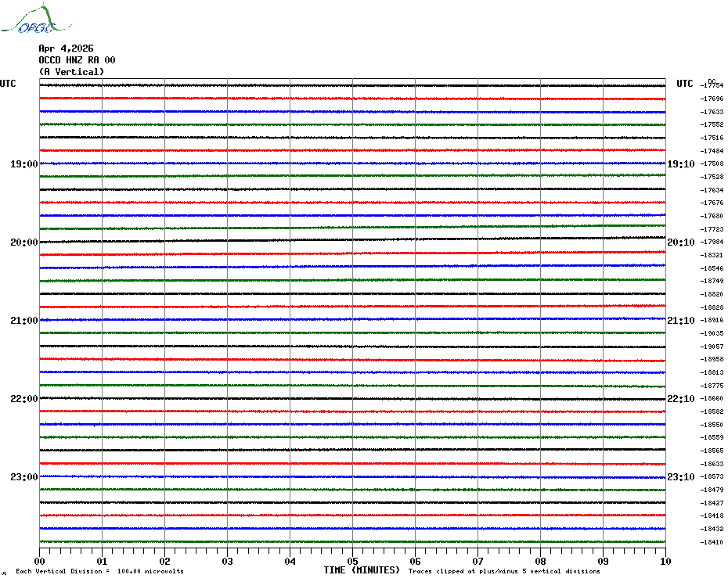Click the UTC label at top left
Screen dimensions: 728x582
point(8,84)
